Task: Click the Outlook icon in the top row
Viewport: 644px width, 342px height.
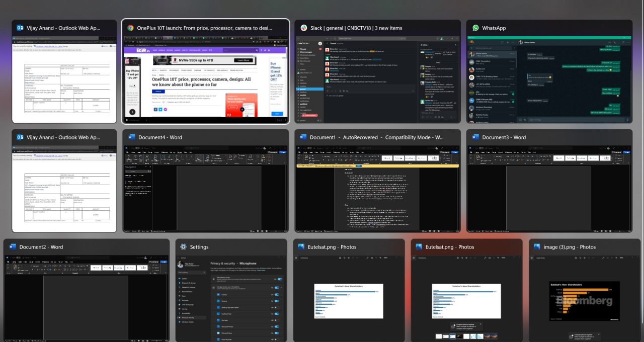Action: [20, 28]
